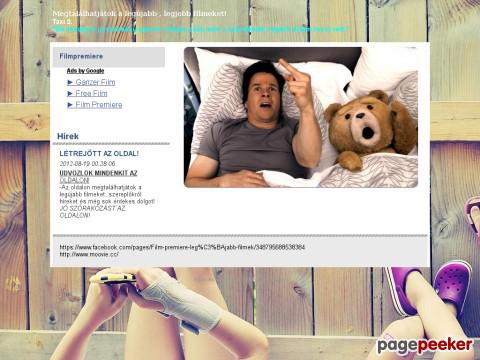Open the moovie.cc URL in footer

click(x=89, y=254)
